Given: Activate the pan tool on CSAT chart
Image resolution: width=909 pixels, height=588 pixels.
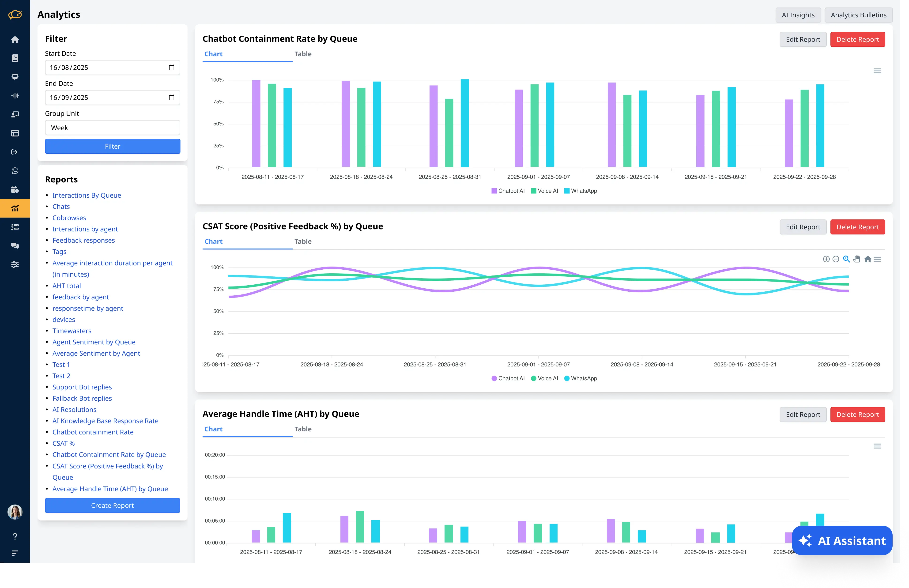Looking at the screenshot, I should (856, 259).
